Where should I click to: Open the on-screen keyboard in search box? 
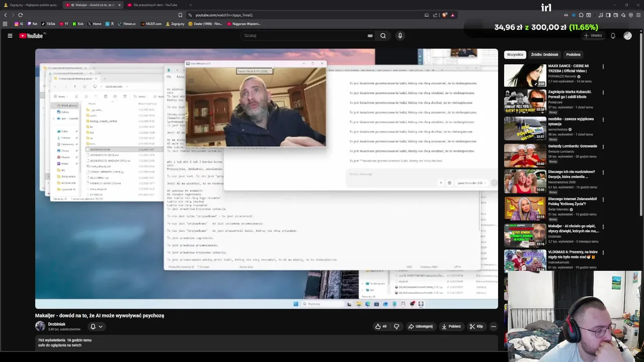point(370,36)
